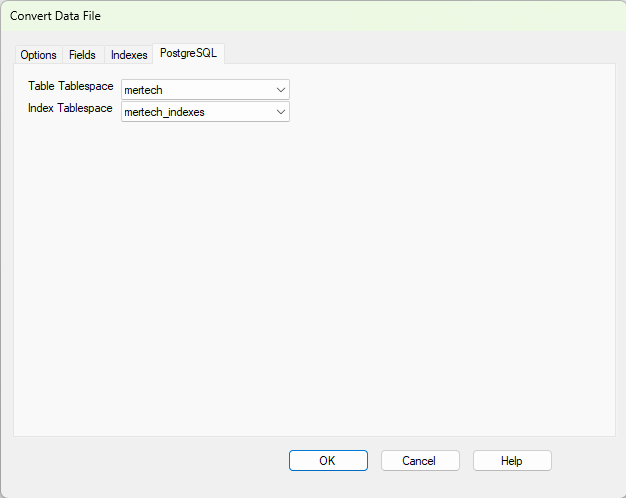Switch to the Options tab

(38, 55)
